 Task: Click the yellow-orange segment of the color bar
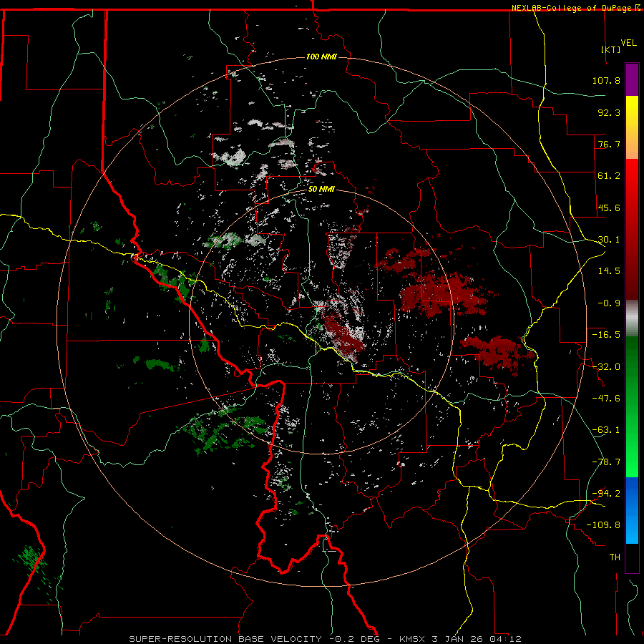click(632, 127)
